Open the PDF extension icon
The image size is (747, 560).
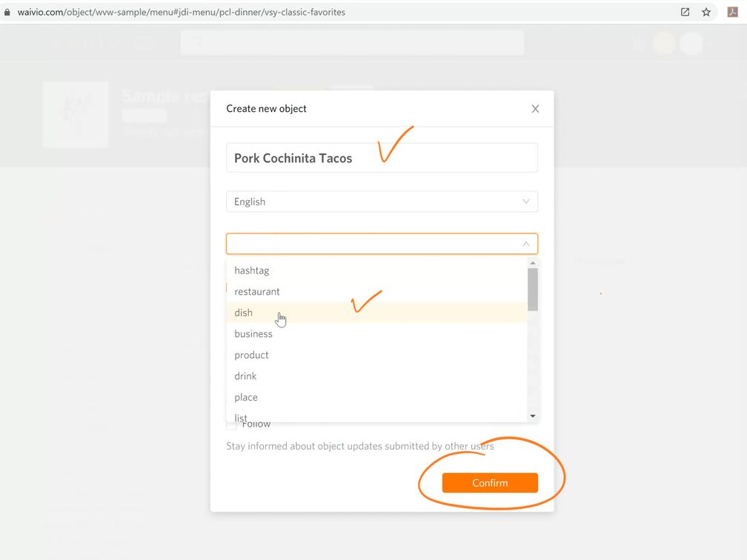733,12
